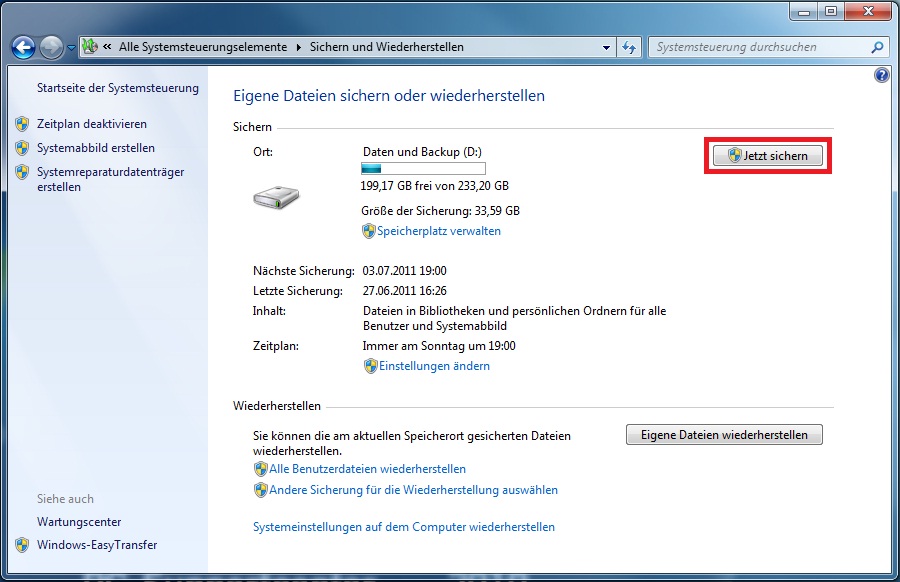This screenshot has height=582, width=900.
Task: Click shield icon beside Systemreparaturdatenträger erstellen
Action: click(22, 172)
